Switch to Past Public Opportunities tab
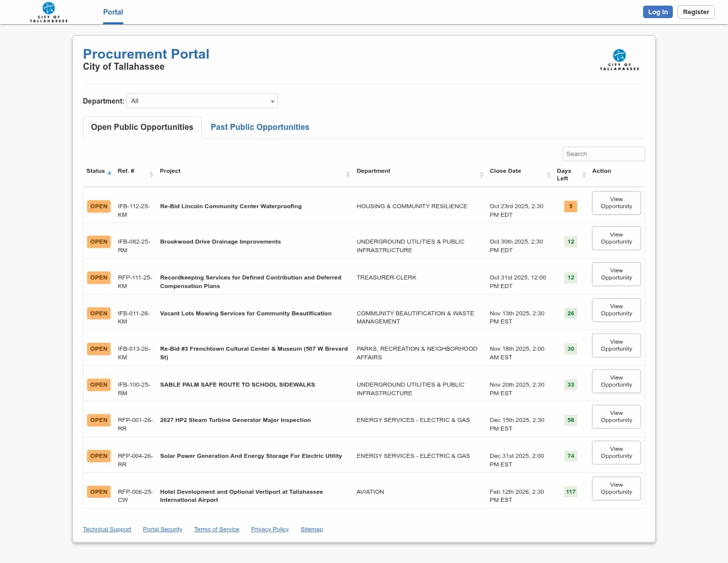Viewport: 728px width, 563px height. point(260,127)
